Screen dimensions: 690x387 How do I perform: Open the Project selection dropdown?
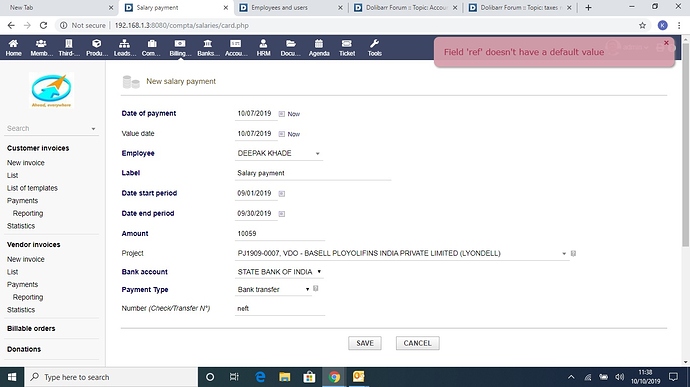(x=401, y=253)
